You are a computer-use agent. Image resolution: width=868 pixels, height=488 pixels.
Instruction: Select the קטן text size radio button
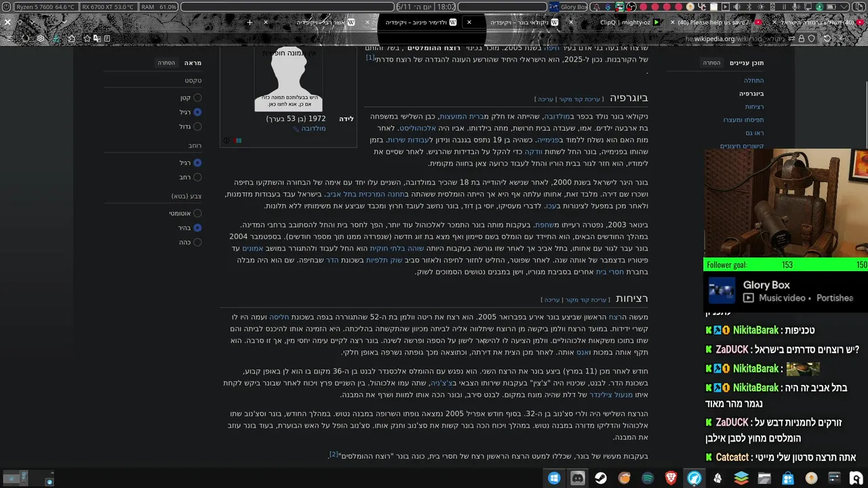coord(197,98)
